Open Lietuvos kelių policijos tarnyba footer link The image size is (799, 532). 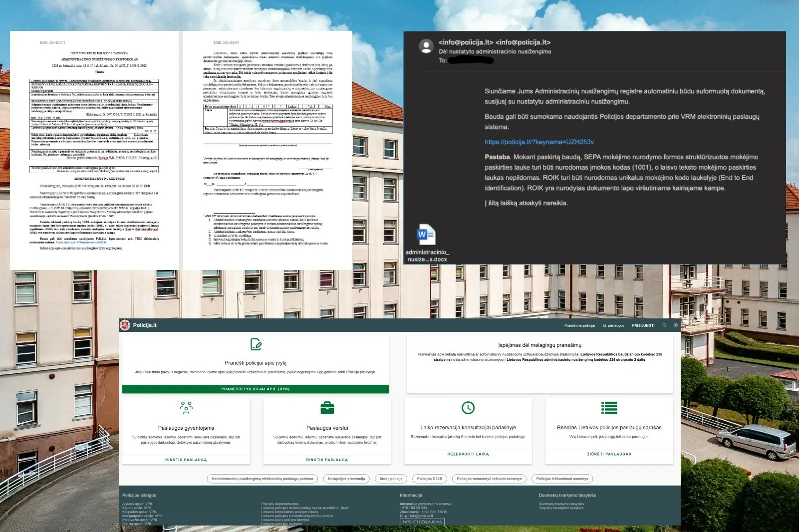(x=285, y=520)
